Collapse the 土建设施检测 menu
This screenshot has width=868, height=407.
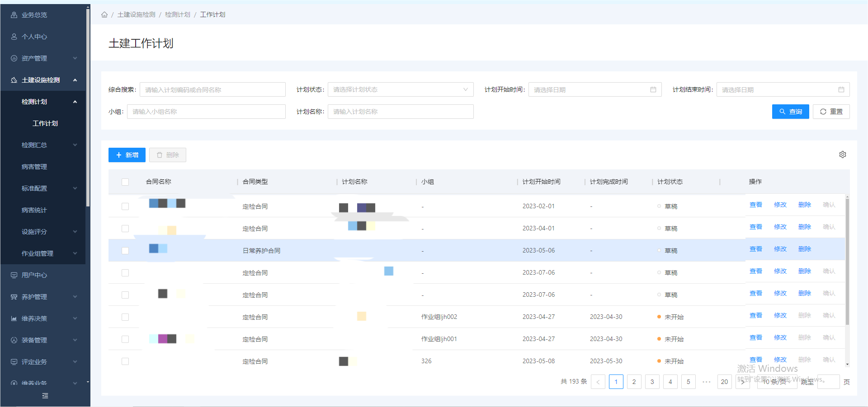(x=75, y=80)
